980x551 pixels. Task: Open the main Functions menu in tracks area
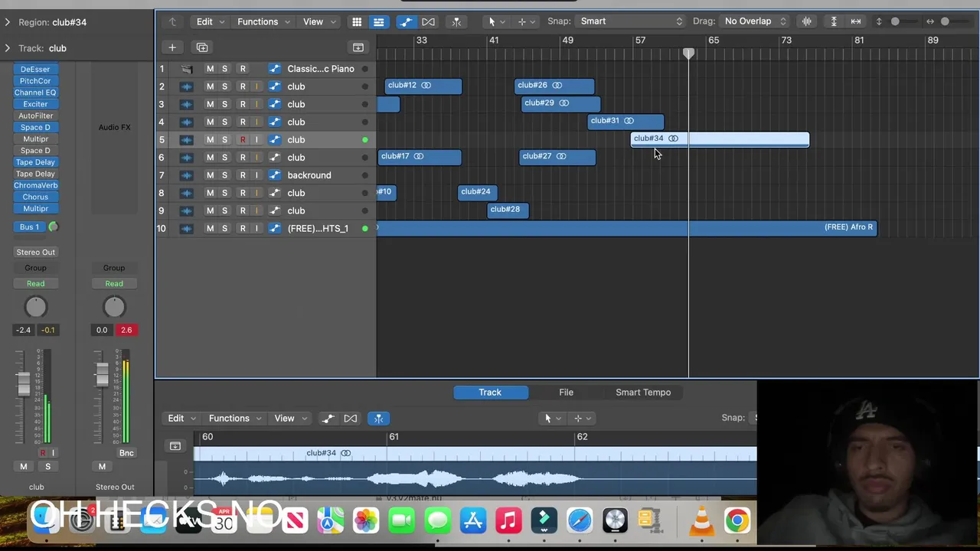pos(263,21)
